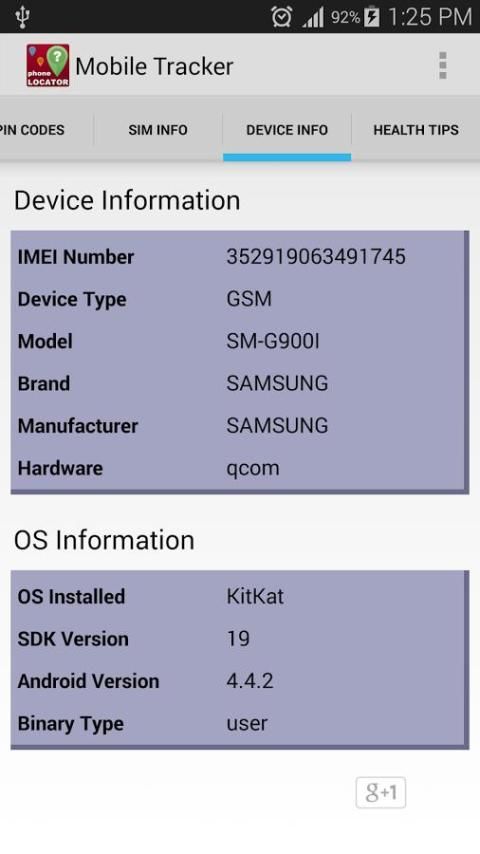This screenshot has height=854, width=480.
Task: Tap the signal strength bars icon
Action: [x=313, y=17]
